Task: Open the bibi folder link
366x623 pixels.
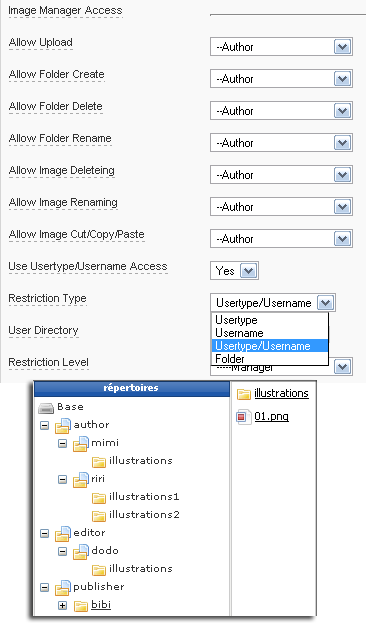Action: point(101,604)
